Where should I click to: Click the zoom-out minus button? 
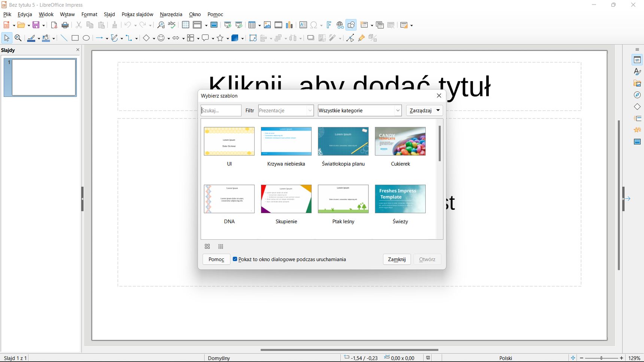(x=581, y=358)
